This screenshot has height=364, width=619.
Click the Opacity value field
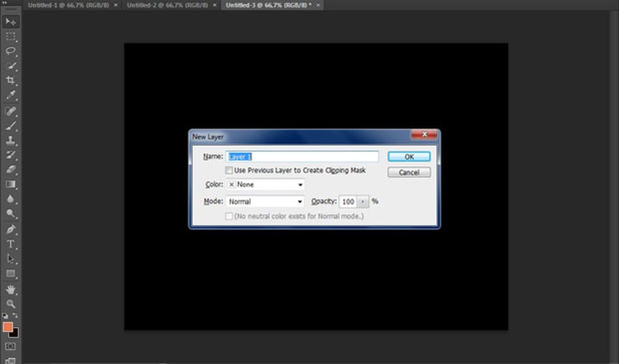point(348,202)
